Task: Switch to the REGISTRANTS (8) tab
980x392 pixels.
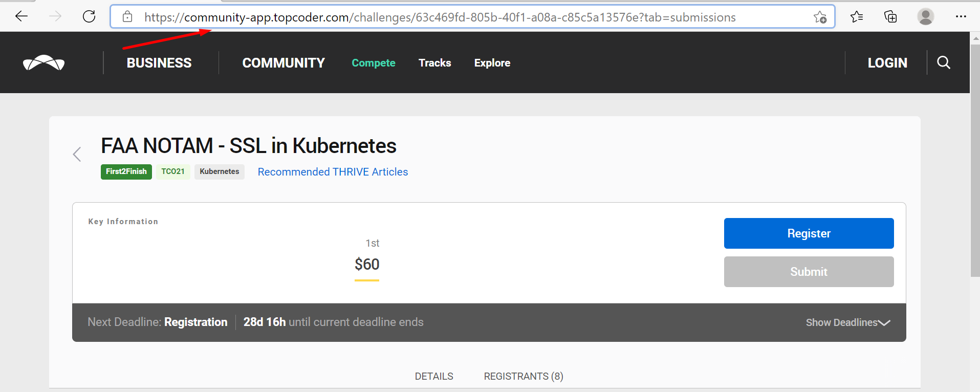Action: coord(524,376)
